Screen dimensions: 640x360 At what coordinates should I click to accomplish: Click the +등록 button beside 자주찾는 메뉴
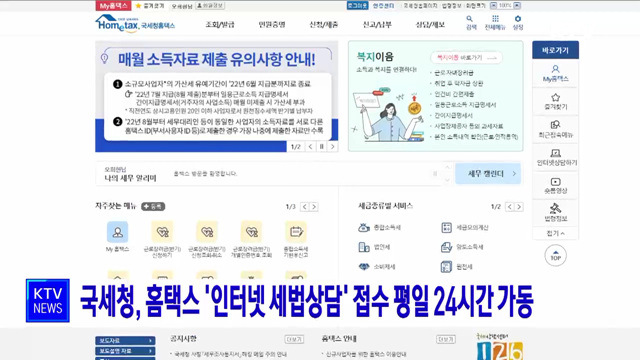(153, 207)
